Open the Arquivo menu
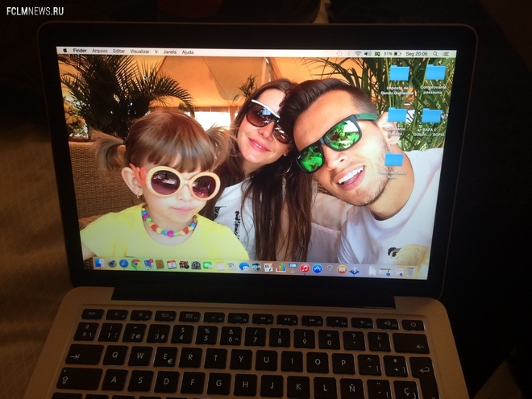Screen dimensions: 532x399 pos(100,50)
